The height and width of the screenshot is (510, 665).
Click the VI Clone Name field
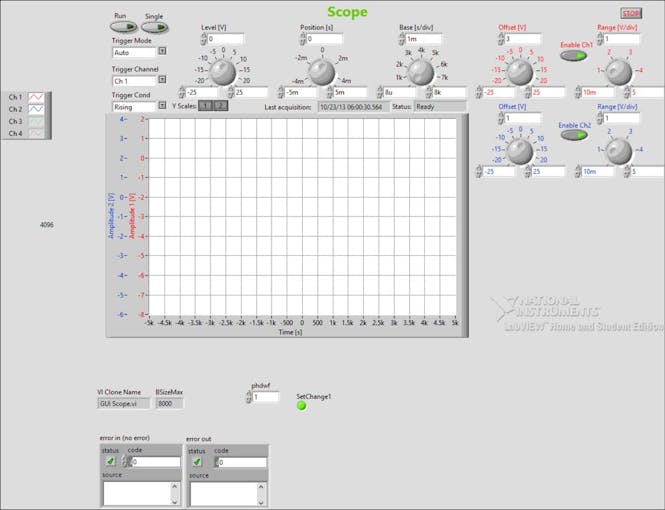(x=123, y=404)
